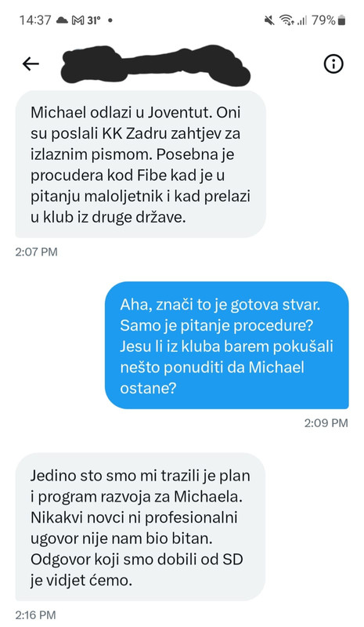Tap the Wi-Fi signal icon
This screenshot has height=627, width=364.
pyautogui.click(x=286, y=20)
